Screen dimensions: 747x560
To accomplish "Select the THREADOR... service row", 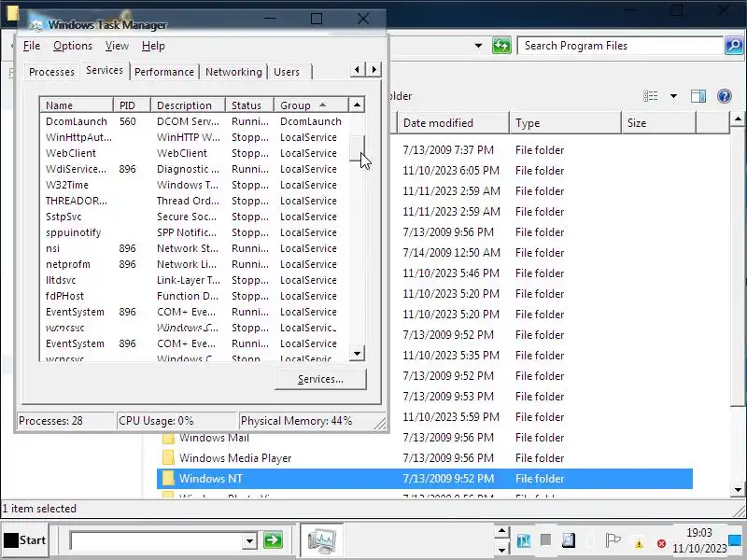I will tap(194, 201).
